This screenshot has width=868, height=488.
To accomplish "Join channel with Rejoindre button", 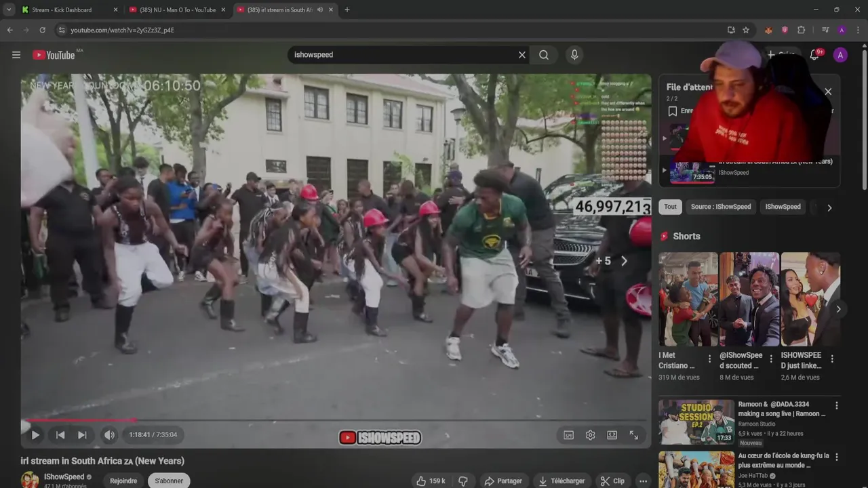I will click(x=123, y=481).
